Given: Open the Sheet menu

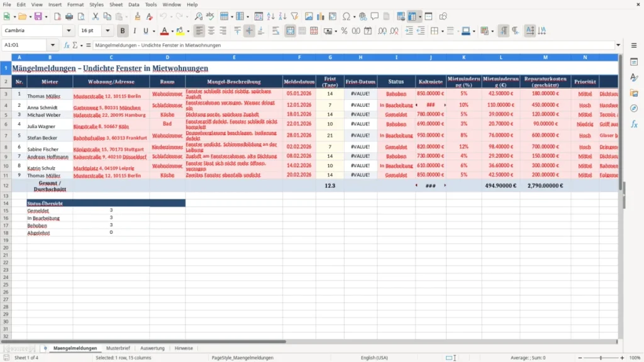Looking at the screenshot, I should click(x=116, y=4).
